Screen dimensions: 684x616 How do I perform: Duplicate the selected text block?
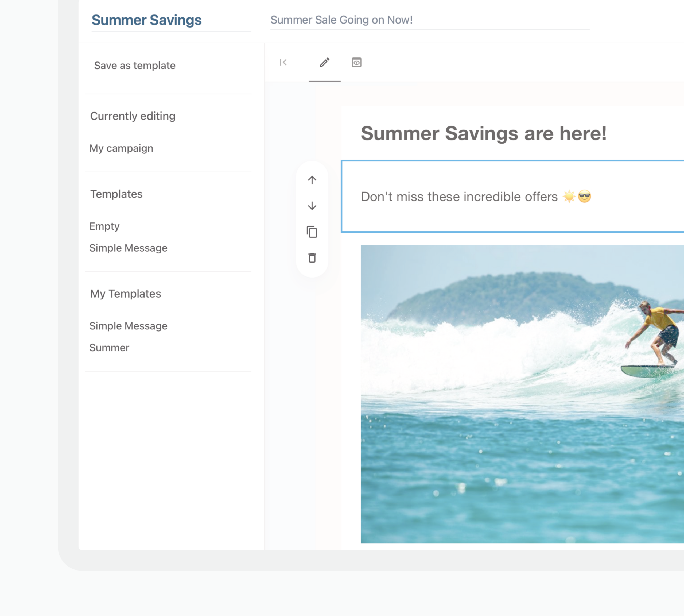pos(312,232)
